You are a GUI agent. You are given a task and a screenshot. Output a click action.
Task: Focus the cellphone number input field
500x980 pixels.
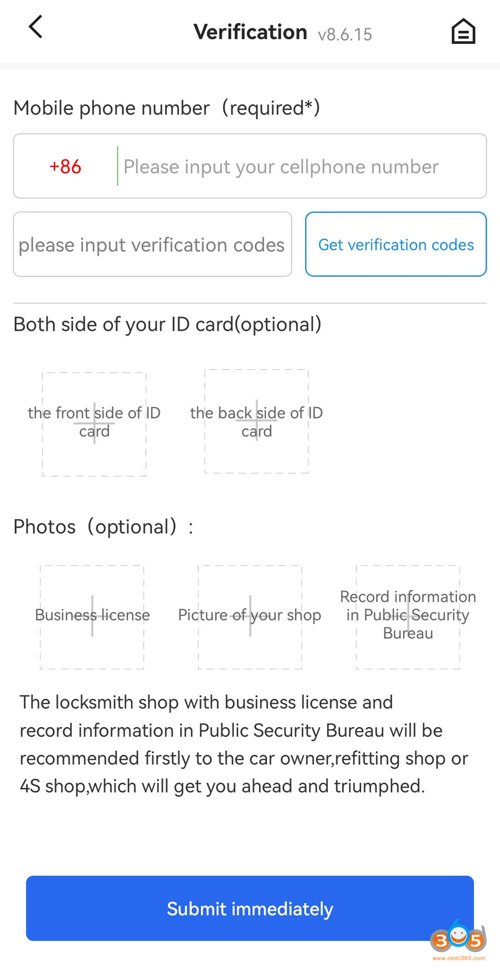tap(300, 166)
